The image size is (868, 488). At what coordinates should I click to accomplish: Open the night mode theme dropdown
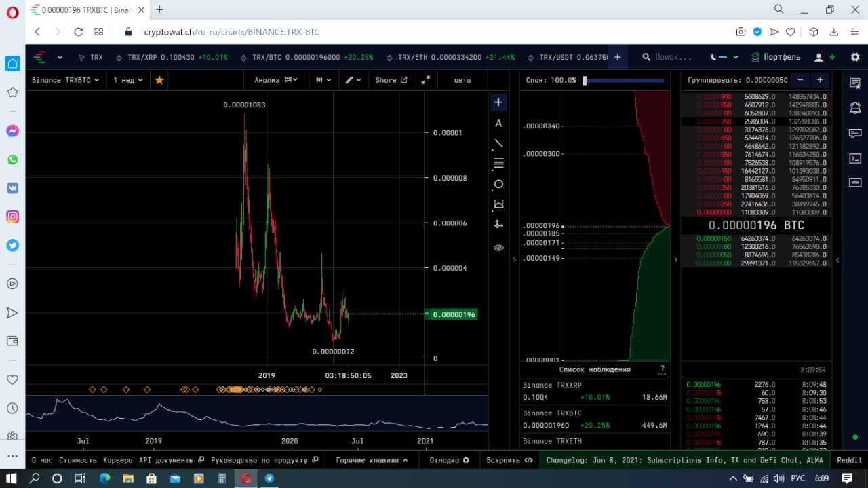(724, 58)
